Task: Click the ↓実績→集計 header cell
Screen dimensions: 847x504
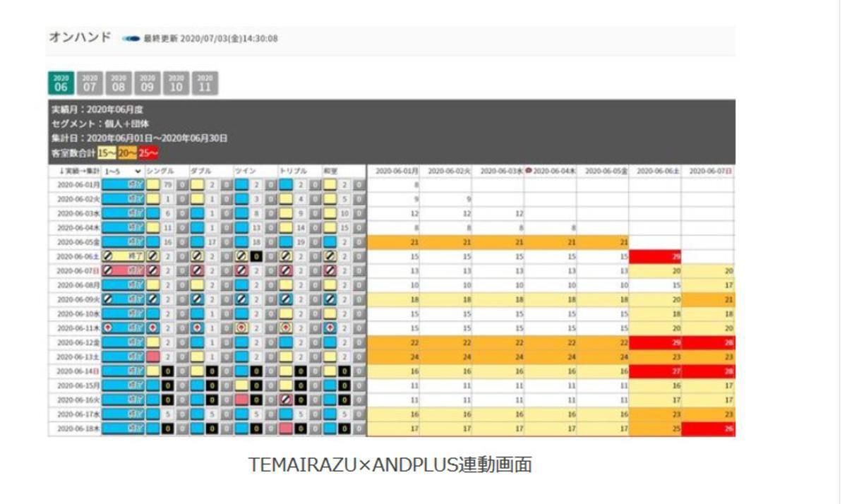Action: tap(75, 171)
